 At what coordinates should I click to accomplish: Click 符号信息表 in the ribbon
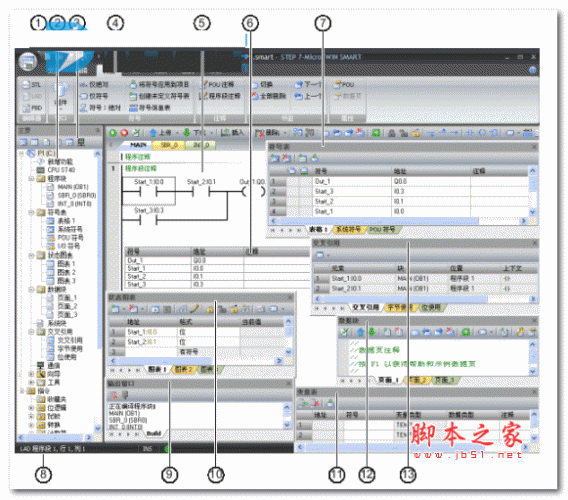[150, 108]
